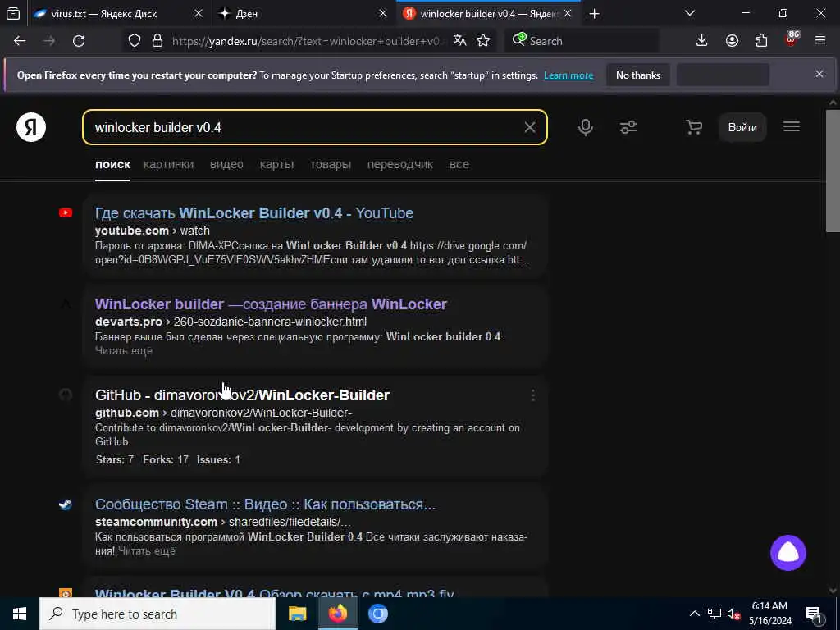Screen dimensions: 840x630
Task: Open the Windows Start menu
Action: pos(20,614)
